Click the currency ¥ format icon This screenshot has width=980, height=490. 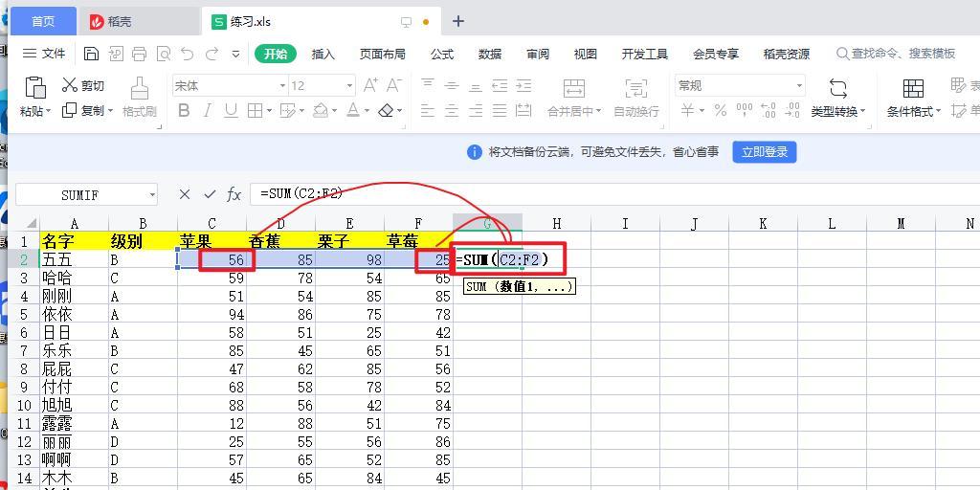[x=687, y=111]
